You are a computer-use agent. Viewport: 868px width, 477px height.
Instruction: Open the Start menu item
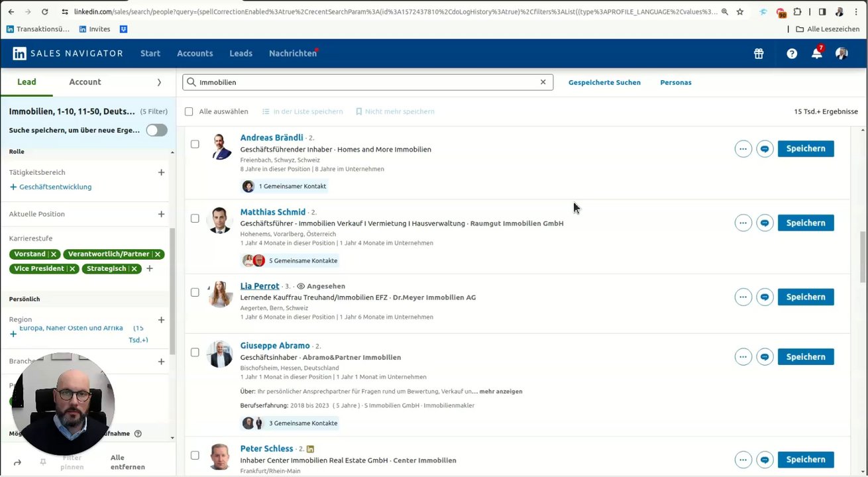click(150, 53)
